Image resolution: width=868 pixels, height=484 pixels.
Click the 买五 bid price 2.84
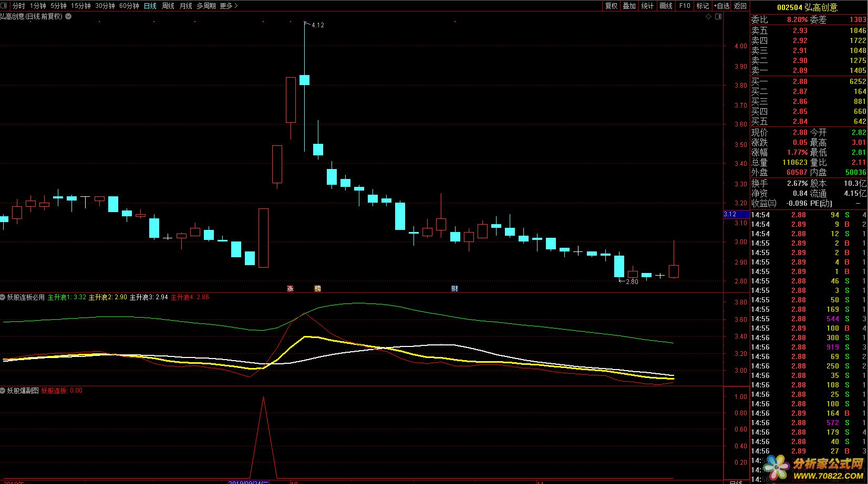point(800,121)
